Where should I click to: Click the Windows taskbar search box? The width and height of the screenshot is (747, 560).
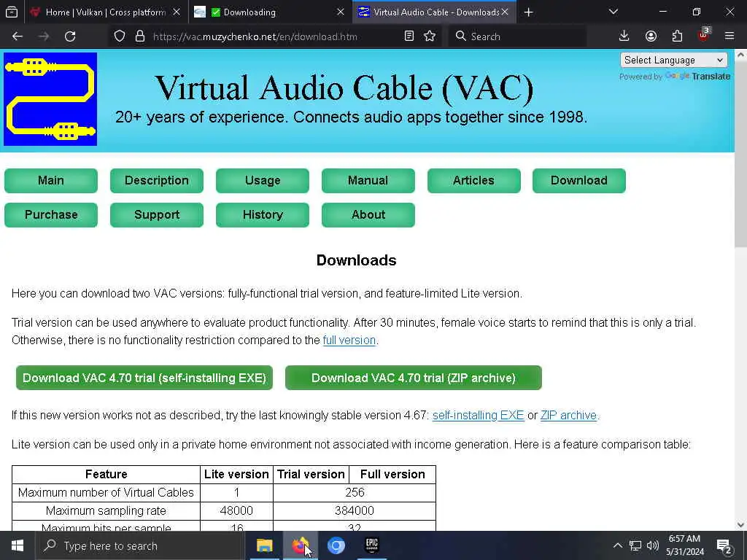tap(141, 545)
